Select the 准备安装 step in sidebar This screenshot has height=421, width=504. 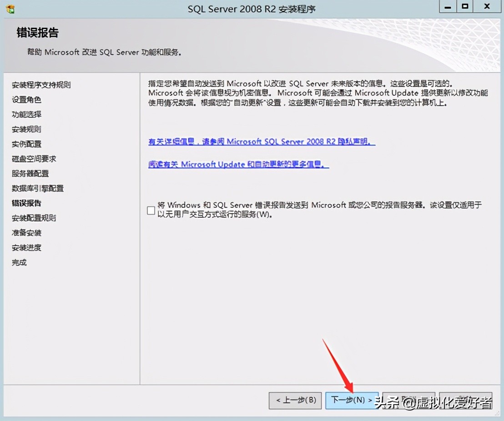(x=26, y=233)
